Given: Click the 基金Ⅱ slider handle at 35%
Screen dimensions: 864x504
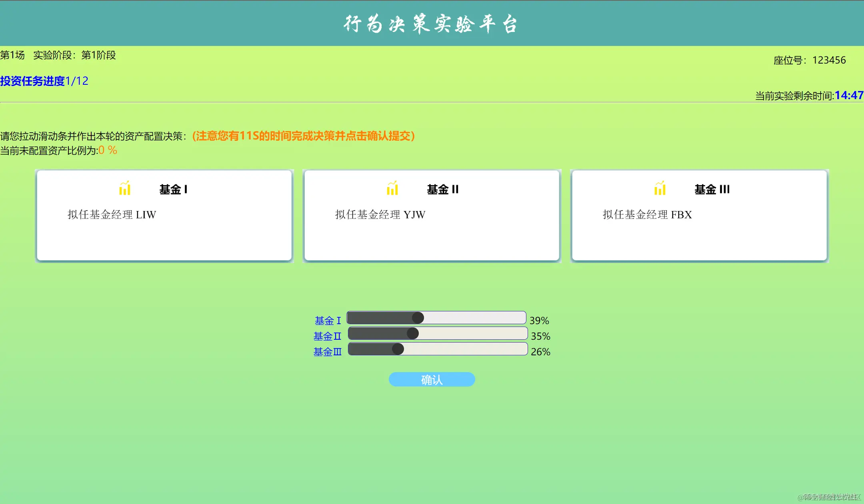Looking at the screenshot, I should (412, 333).
